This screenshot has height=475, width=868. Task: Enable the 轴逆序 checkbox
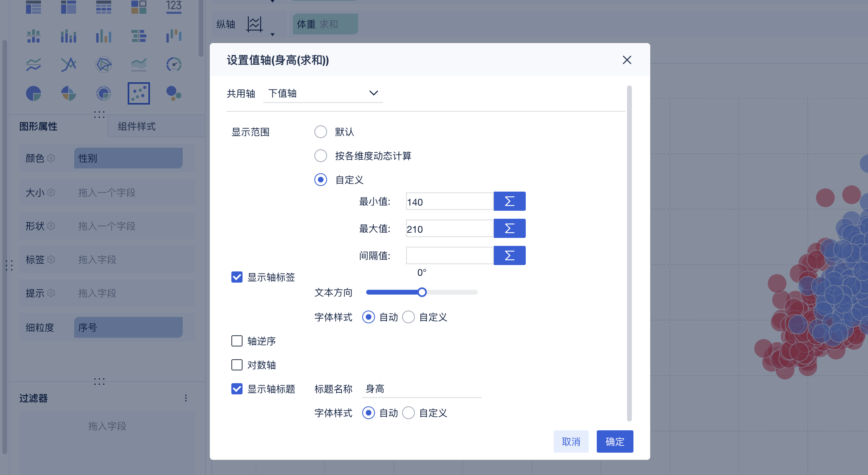(x=237, y=341)
